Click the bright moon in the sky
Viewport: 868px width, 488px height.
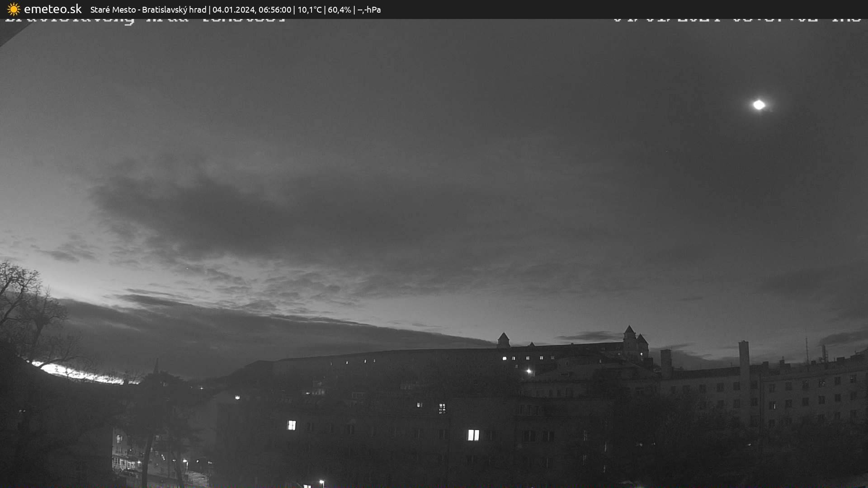pyautogui.click(x=759, y=105)
